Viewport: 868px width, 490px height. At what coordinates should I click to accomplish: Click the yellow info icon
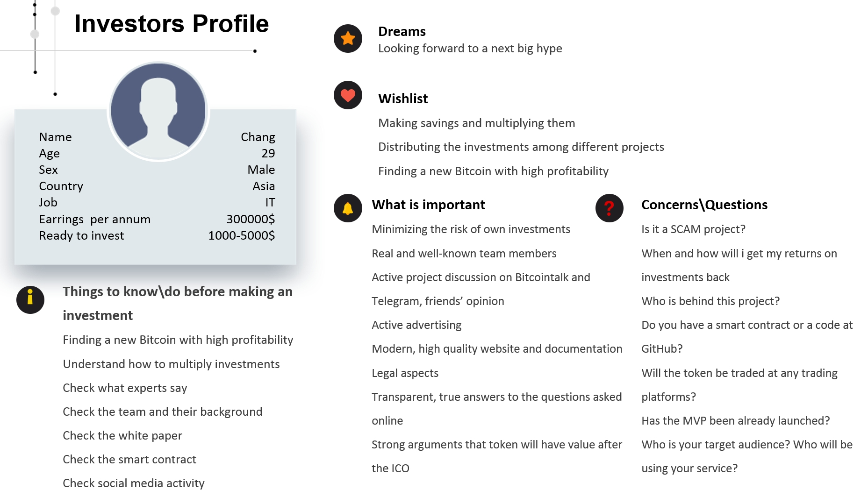pos(30,299)
